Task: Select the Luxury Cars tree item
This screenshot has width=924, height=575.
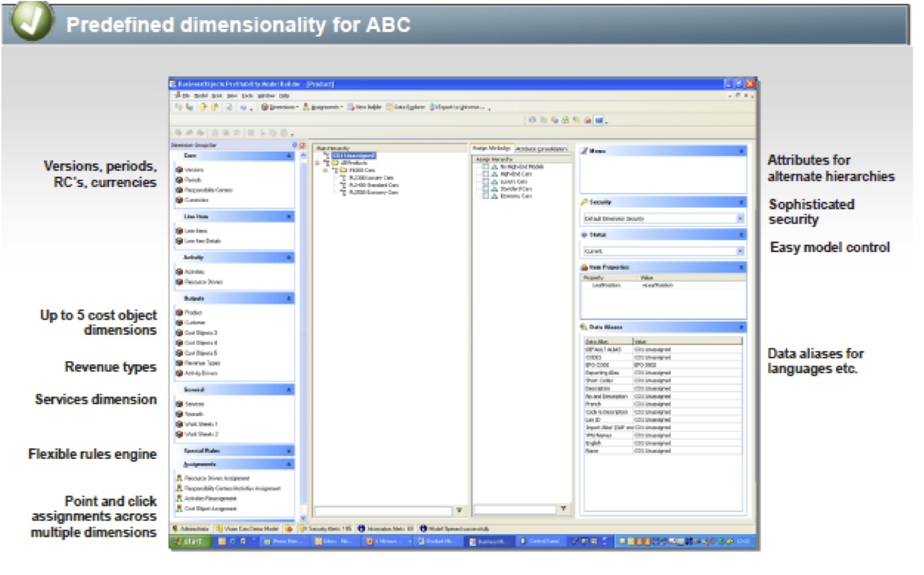Action: pos(370,177)
